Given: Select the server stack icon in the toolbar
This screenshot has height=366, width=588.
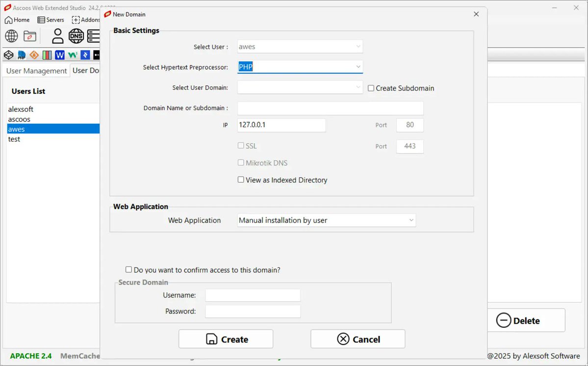Looking at the screenshot, I should tap(94, 36).
